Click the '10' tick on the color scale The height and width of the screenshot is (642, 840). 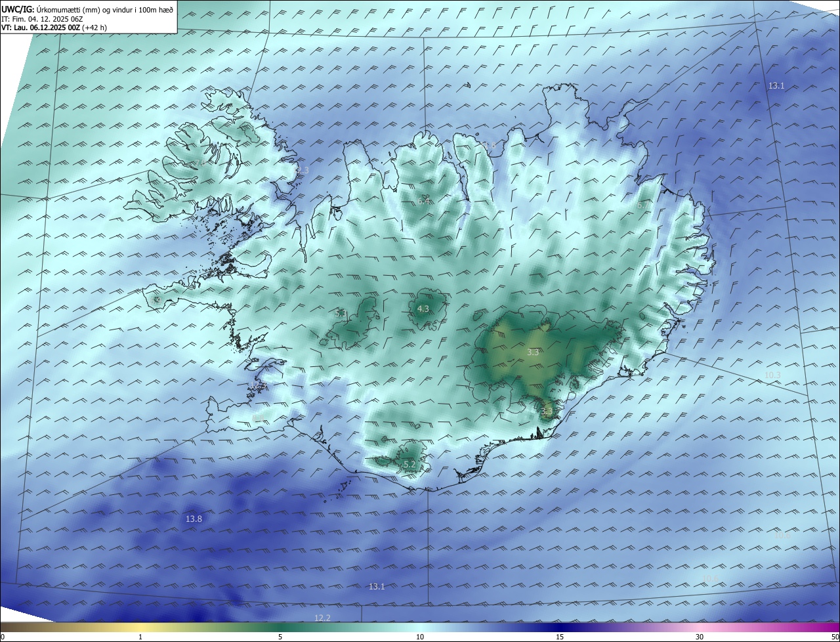point(420,637)
